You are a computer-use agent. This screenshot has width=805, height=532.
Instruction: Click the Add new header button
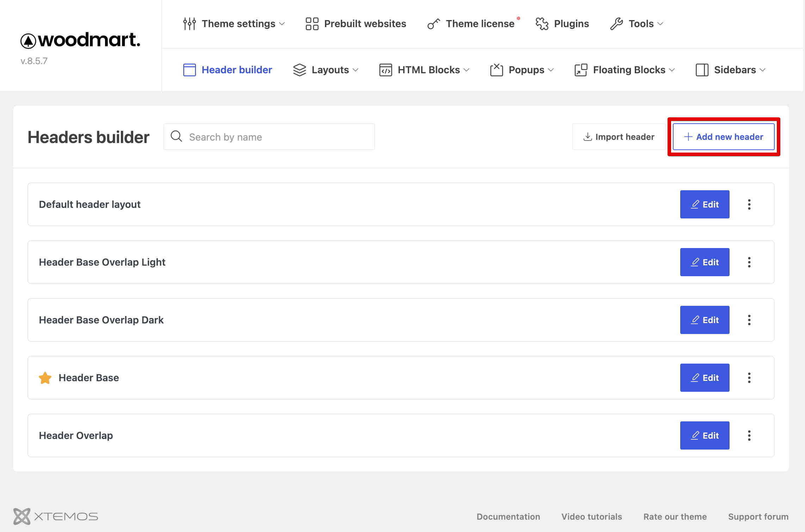(724, 137)
